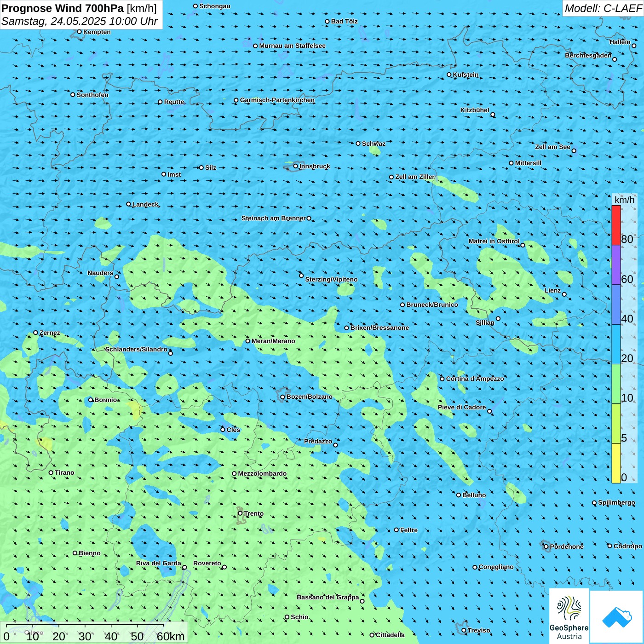Click the 'Riva del Garda' label
The image size is (644, 644).
[x=159, y=563]
